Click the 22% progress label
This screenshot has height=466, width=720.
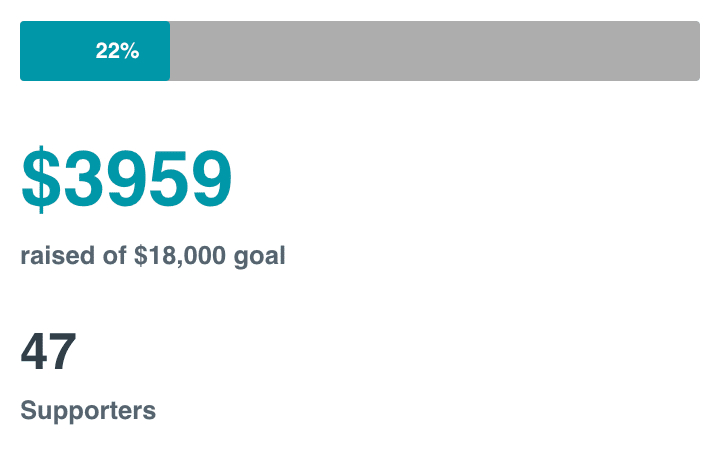pos(117,51)
